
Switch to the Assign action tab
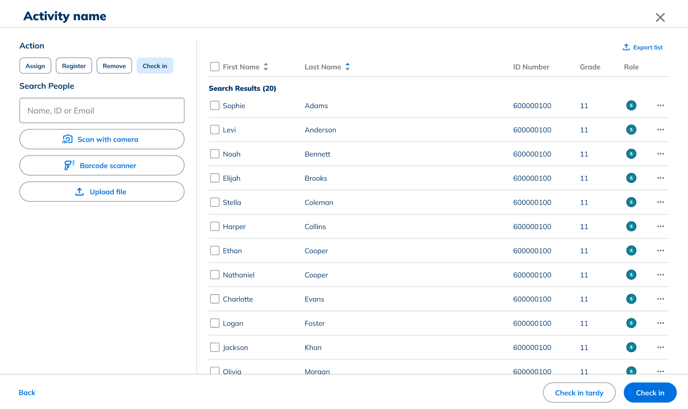coord(35,66)
